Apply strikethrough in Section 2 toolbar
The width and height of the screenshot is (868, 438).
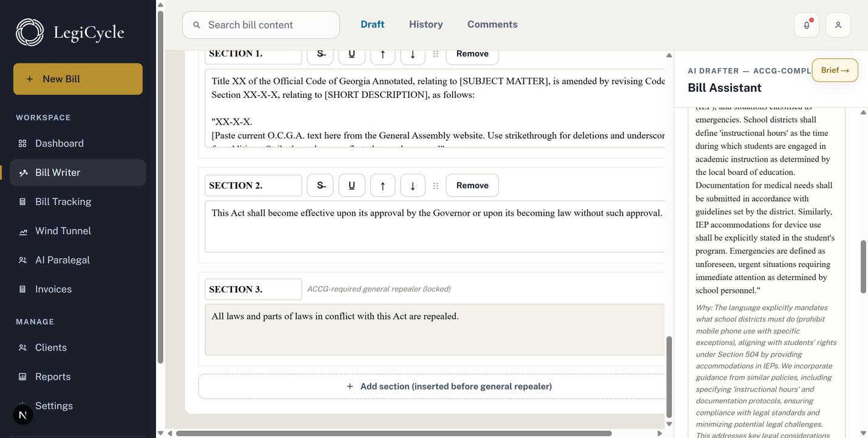[320, 185]
